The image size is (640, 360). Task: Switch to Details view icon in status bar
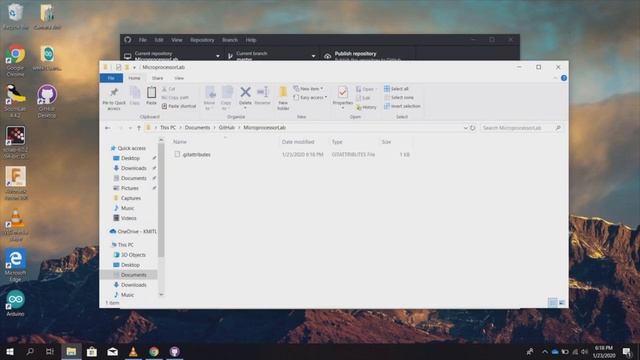552,302
